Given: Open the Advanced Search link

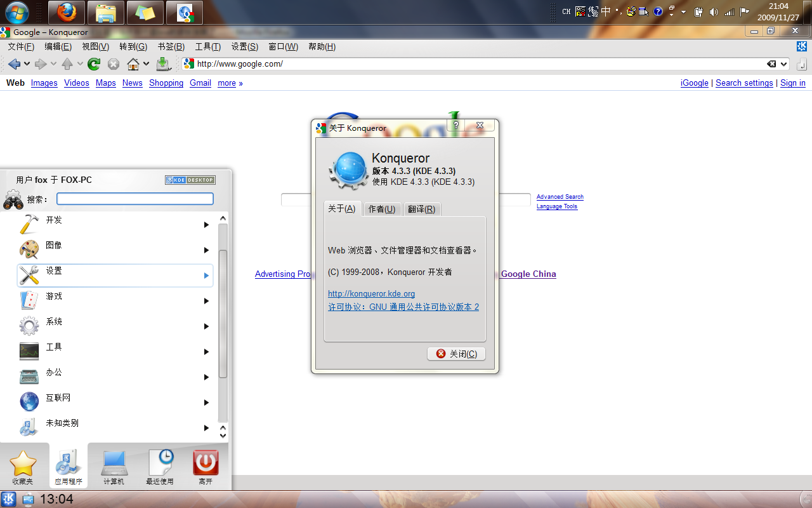Looking at the screenshot, I should pos(560,197).
